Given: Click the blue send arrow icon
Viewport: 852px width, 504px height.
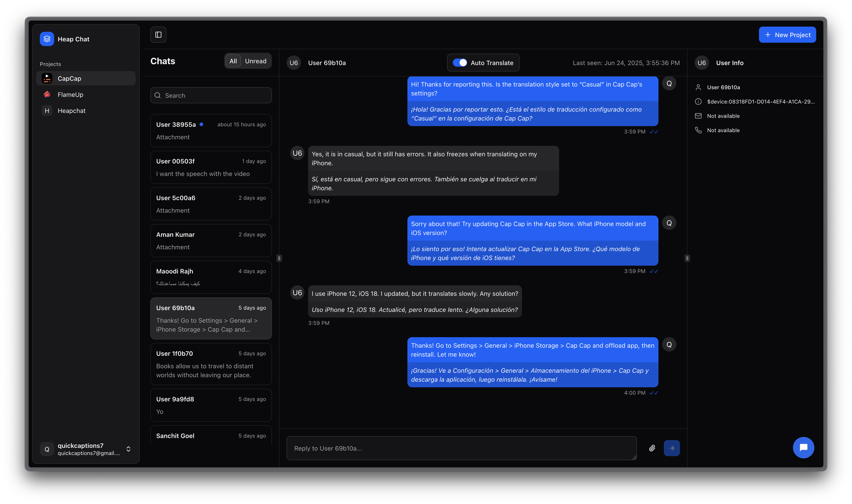Looking at the screenshot, I should click(671, 448).
